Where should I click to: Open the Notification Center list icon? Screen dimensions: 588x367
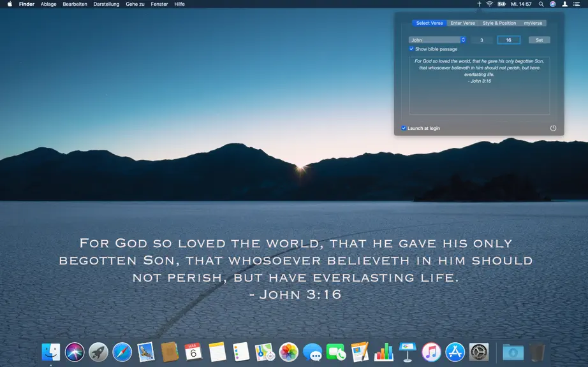[x=577, y=4]
